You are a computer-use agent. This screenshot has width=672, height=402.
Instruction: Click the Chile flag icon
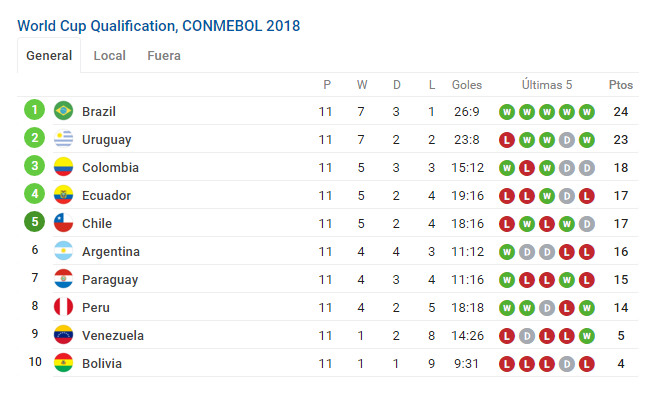point(63,223)
